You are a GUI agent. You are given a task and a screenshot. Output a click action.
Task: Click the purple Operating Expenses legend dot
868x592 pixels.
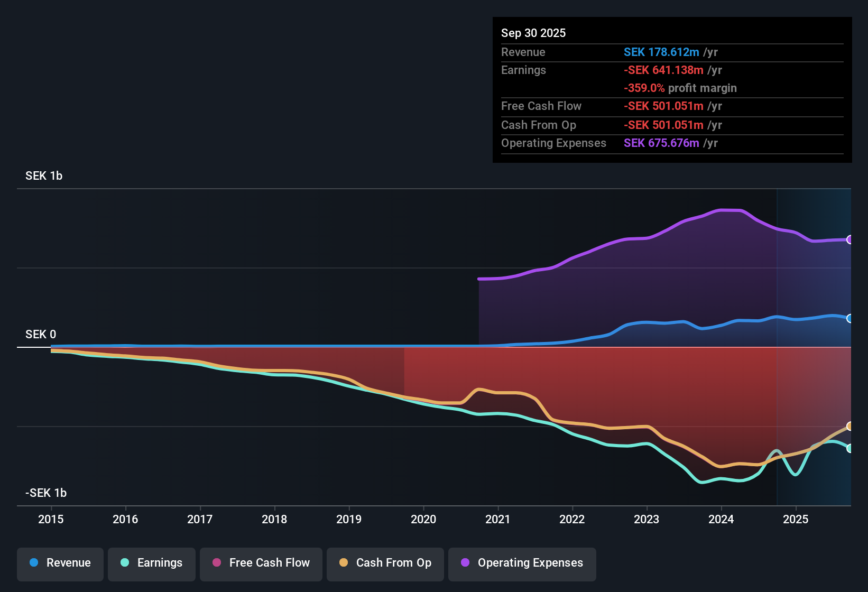pyautogui.click(x=465, y=563)
